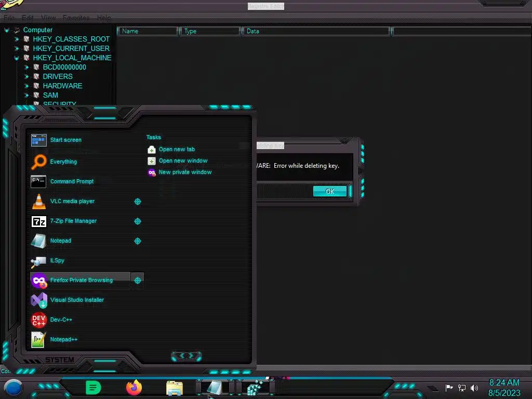Launch Everything search app
Viewport: 532px width, 399px height.
(x=63, y=162)
